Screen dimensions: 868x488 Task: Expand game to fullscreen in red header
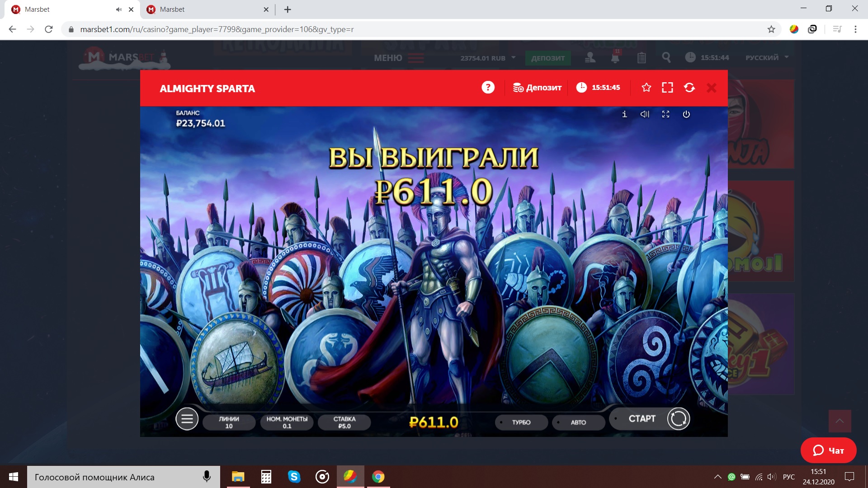tap(667, 88)
